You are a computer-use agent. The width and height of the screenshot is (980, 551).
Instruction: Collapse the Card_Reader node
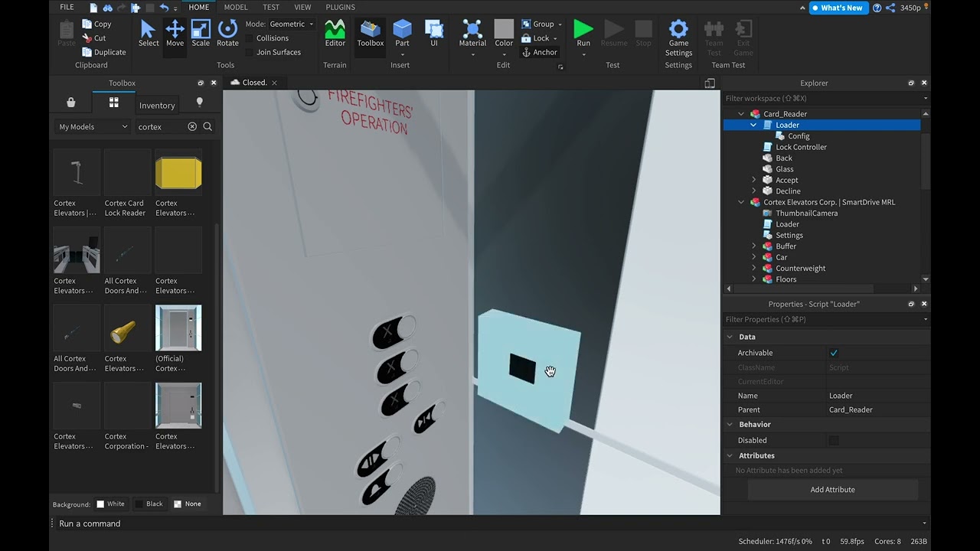pyautogui.click(x=741, y=114)
